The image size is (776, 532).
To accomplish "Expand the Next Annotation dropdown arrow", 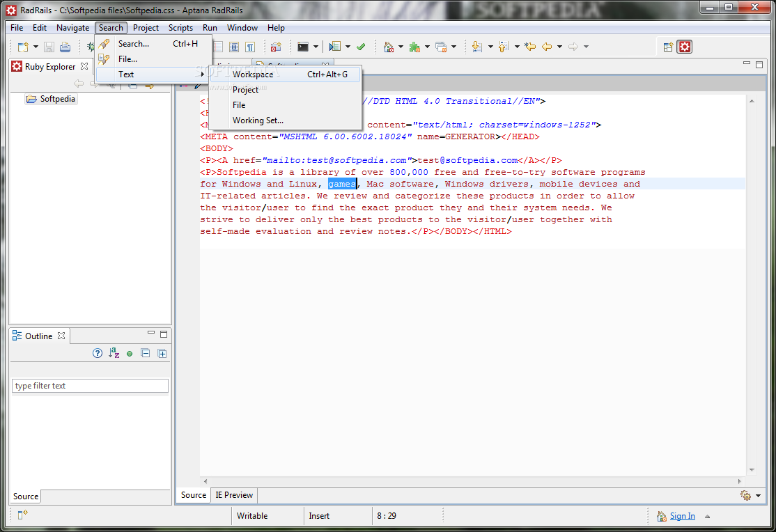I will click(490, 47).
